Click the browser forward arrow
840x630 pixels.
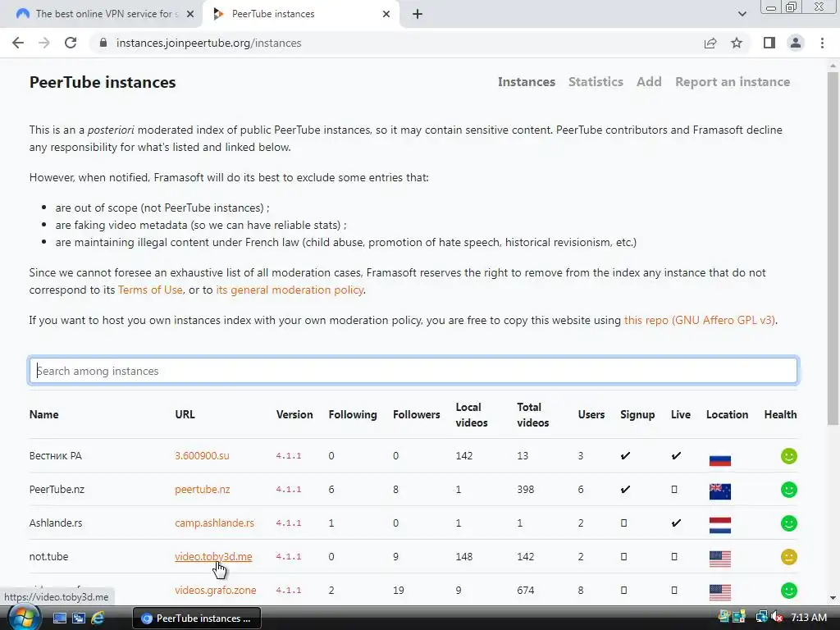pos(44,43)
